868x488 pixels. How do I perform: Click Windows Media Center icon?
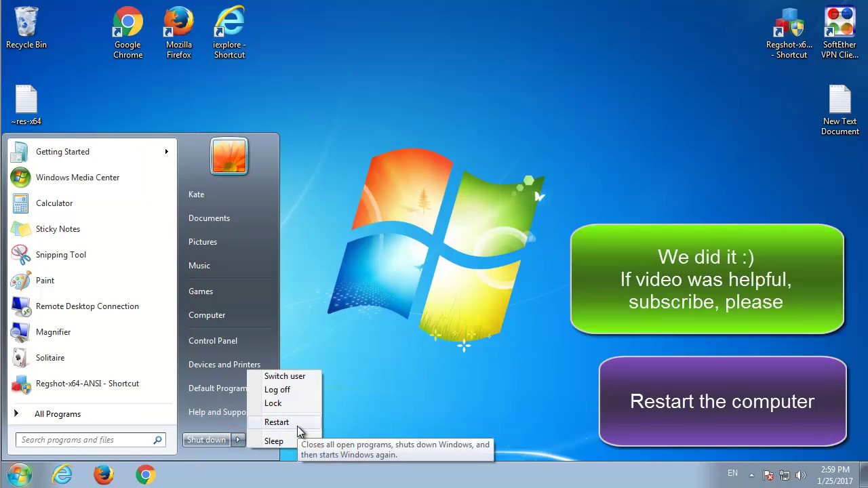click(20, 178)
